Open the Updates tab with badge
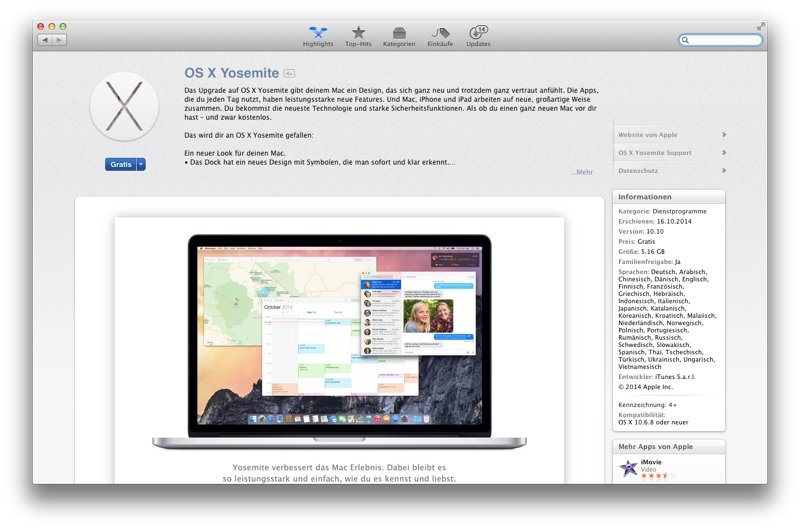Image resolution: width=800 pixels, height=529 pixels. (x=478, y=37)
